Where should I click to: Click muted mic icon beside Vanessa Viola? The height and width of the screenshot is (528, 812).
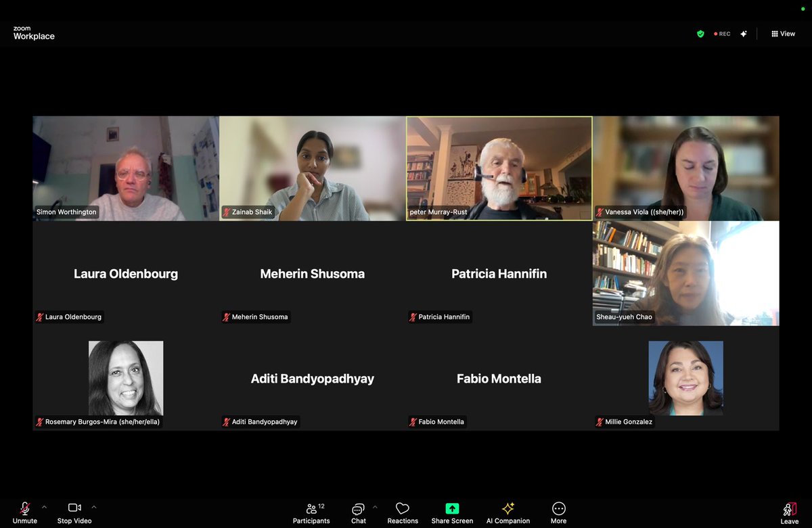(x=600, y=212)
